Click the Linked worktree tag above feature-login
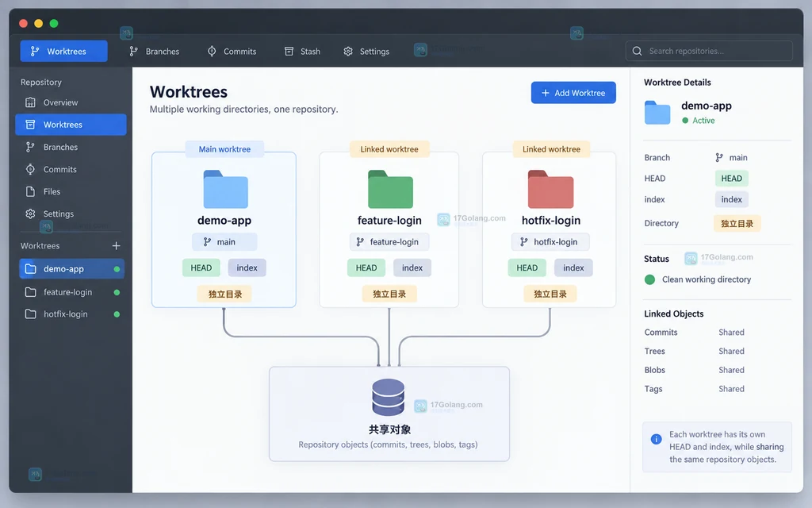 (x=389, y=149)
